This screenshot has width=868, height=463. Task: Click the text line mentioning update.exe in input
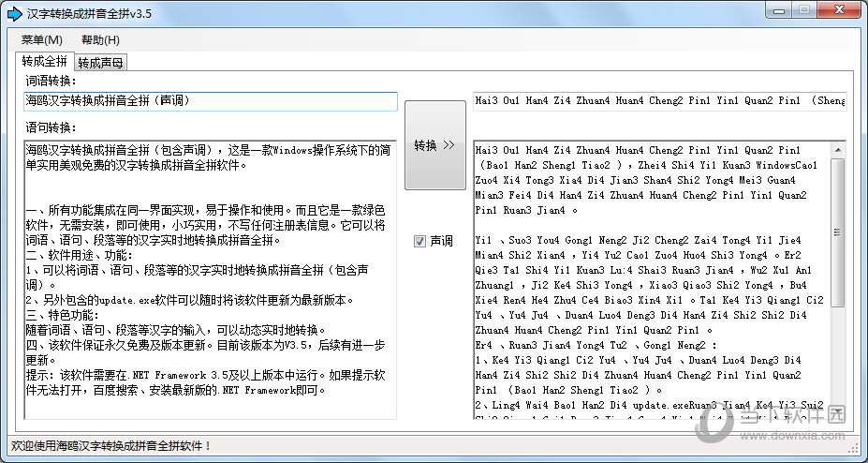click(x=190, y=300)
